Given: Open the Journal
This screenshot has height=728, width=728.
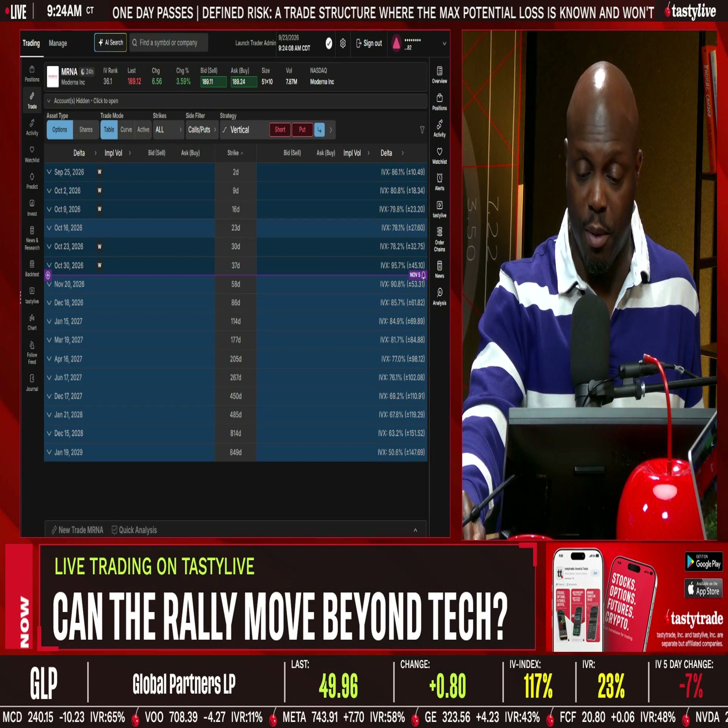Looking at the screenshot, I should coord(32,383).
